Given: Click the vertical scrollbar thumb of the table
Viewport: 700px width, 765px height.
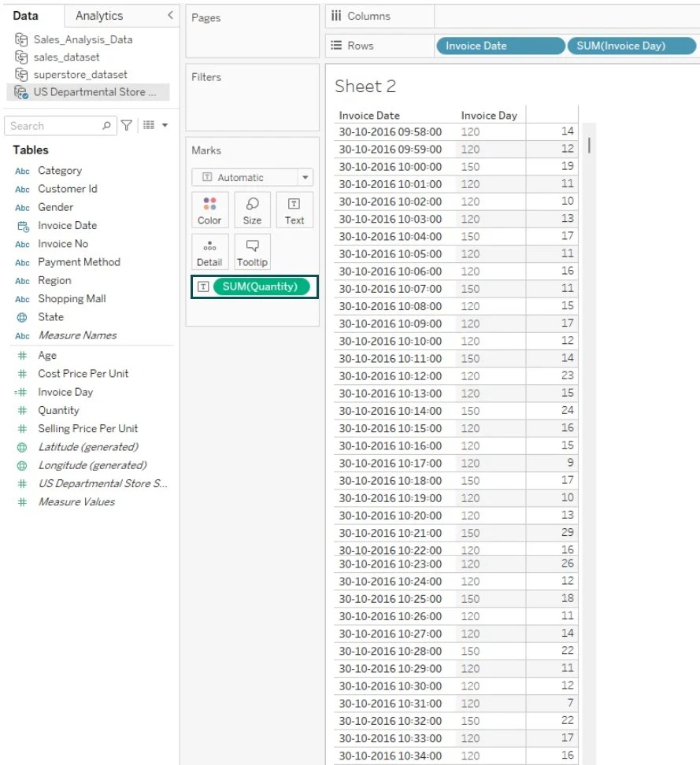Looking at the screenshot, I should point(589,145).
